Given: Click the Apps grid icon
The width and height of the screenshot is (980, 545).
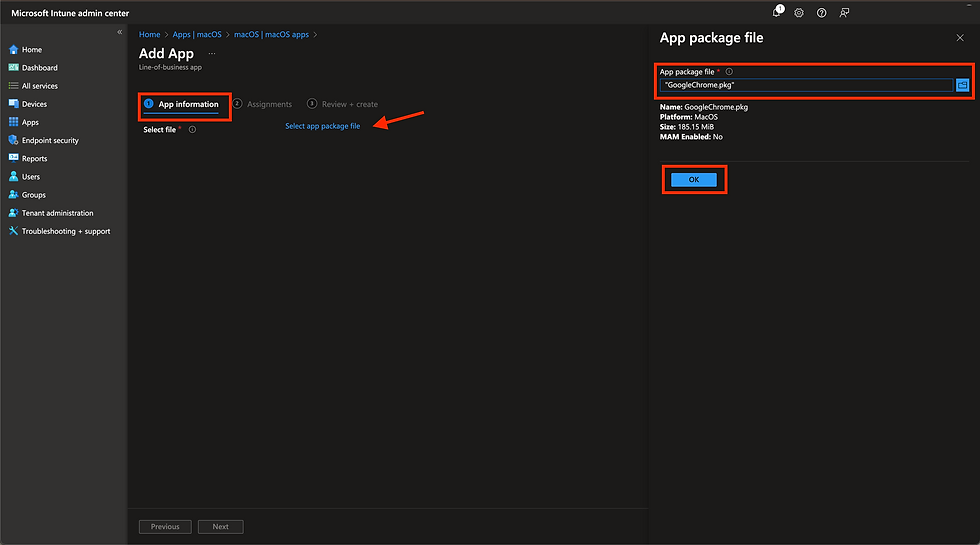Looking at the screenshot, I should [13, 122].
